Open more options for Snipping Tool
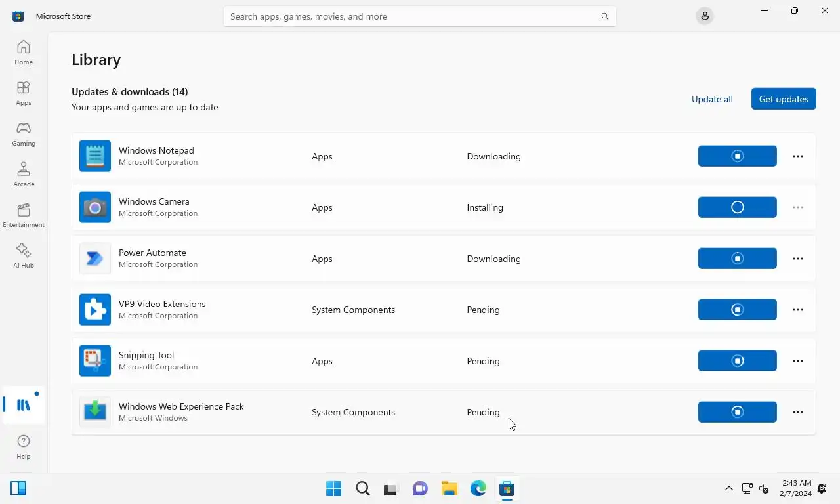840x504 pixels. point(798,361)
